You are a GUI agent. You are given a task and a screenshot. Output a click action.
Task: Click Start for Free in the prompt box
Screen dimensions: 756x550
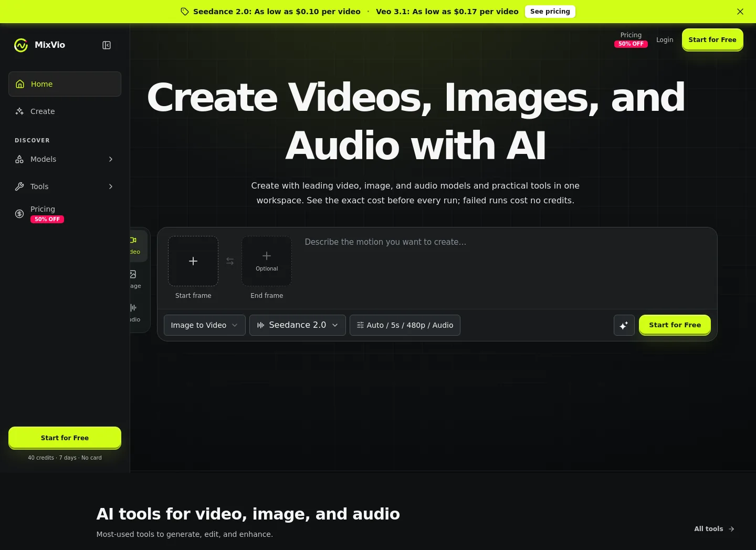pyautogui.click(x=675, y=325)
